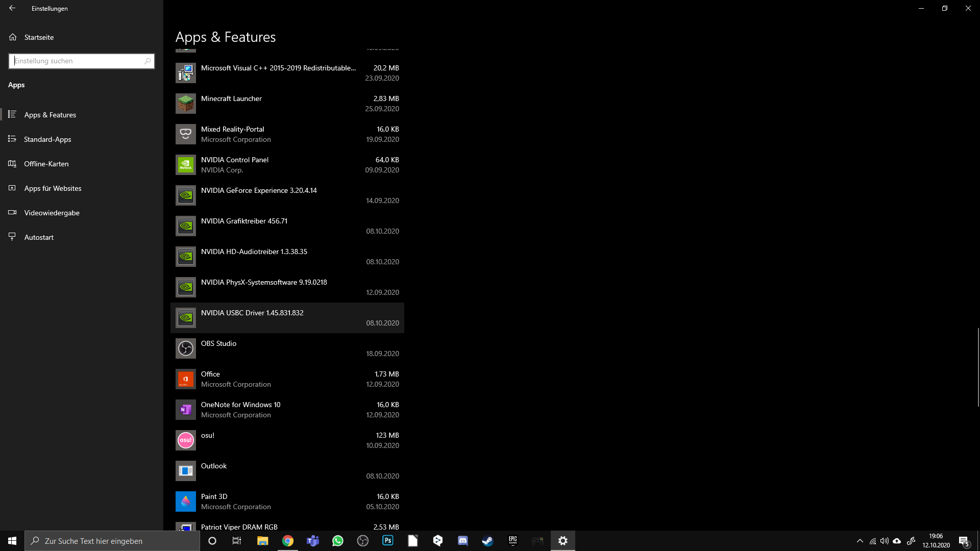Image resolution: width=980 pixels, height=551 pixels.
Task: Open Discord from the taskbar
Action: 462,541
